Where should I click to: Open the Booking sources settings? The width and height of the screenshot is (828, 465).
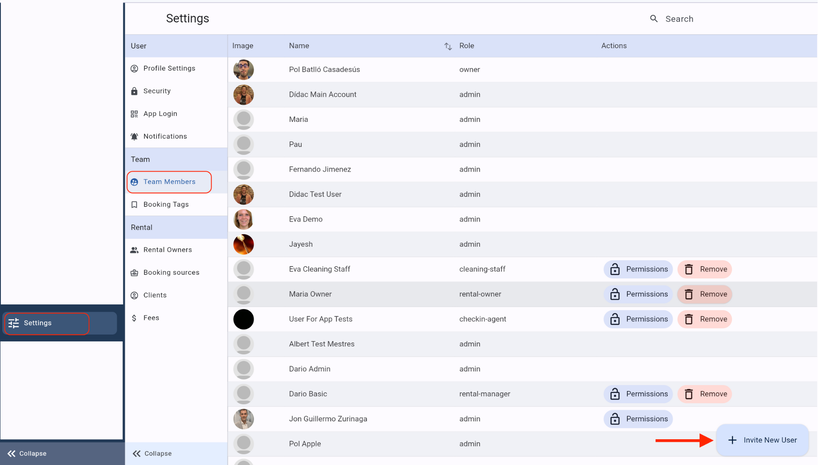pos(171,273)
